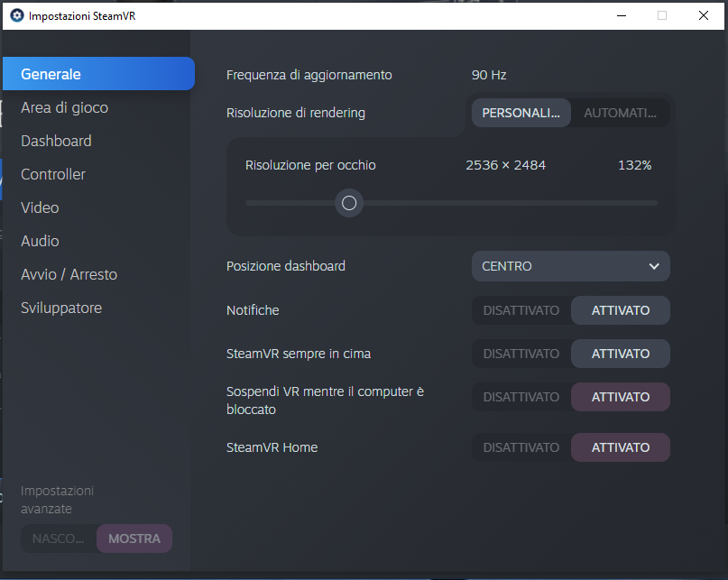Set rendering resolution to AUTOMATI...
The height and width of the screenshot is (580, 728).
point(621,113)
